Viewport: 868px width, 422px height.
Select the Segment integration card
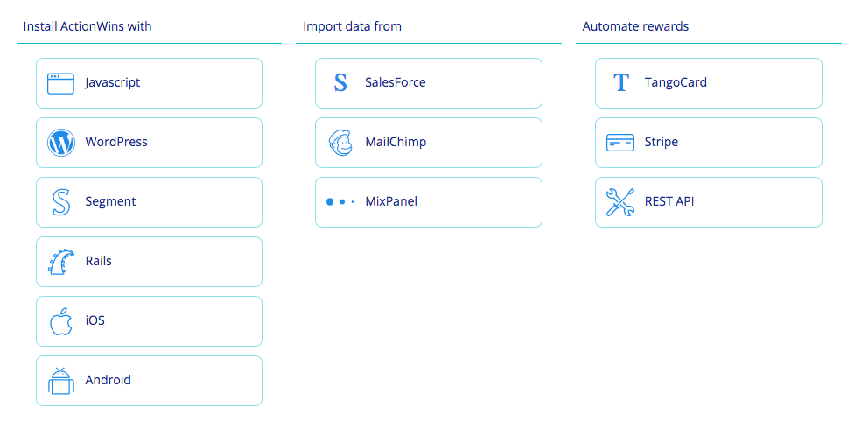pyautogui.click(x=149, y=202)
